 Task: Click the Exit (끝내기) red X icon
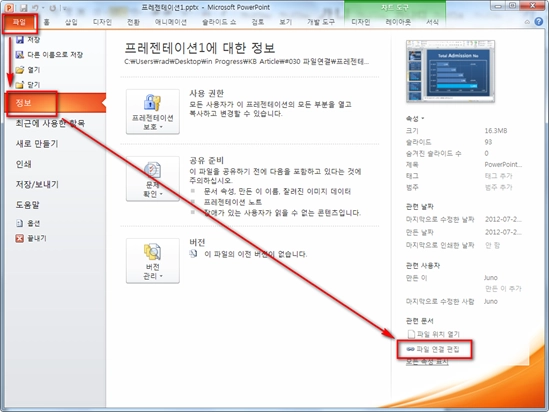[x=20, y=238]
